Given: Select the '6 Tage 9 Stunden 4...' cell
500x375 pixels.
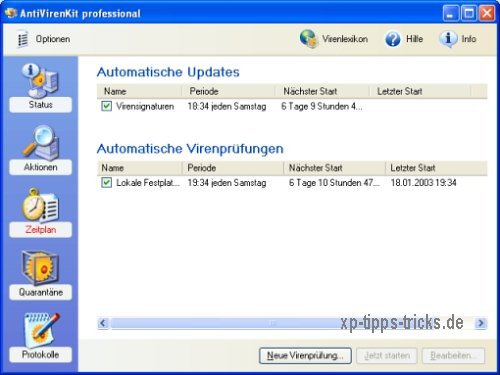Looking at the screenshot, I should [x=322, y=107].
